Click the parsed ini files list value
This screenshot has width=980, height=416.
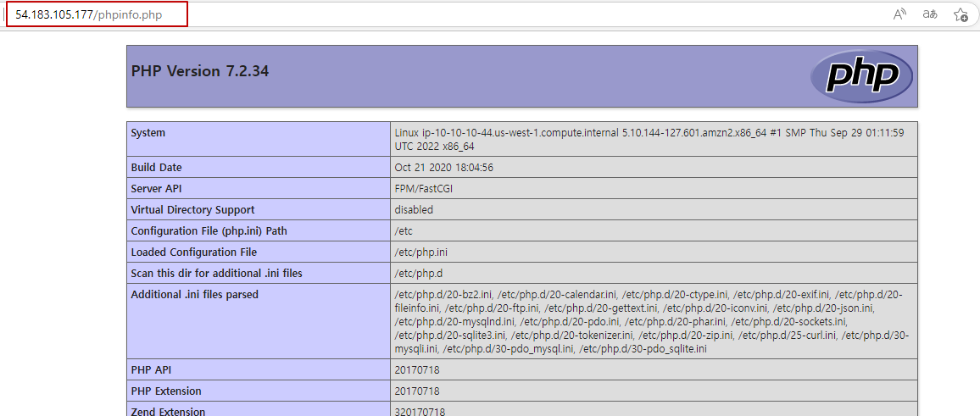651,322
